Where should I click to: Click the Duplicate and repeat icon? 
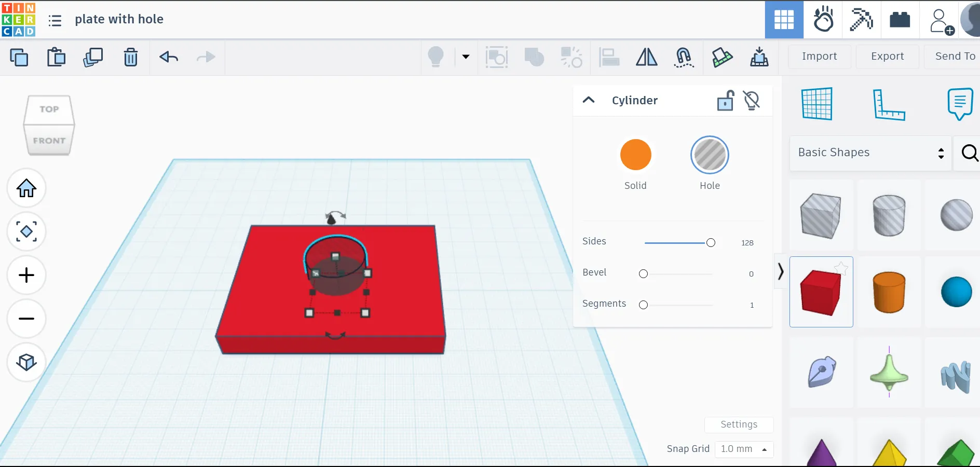click(x=93, y=57)
